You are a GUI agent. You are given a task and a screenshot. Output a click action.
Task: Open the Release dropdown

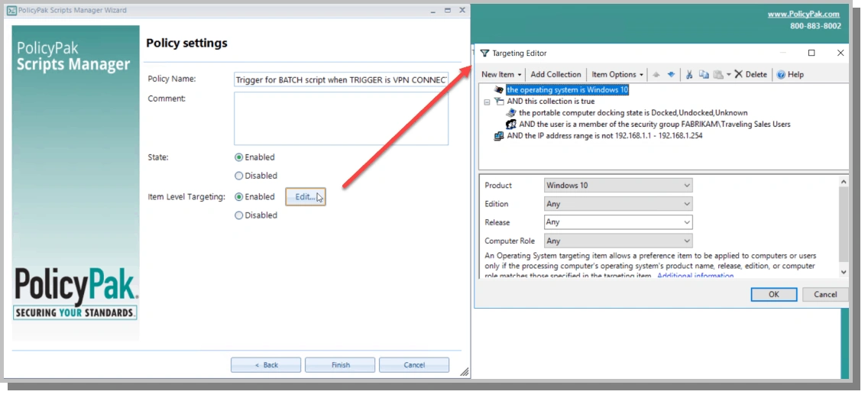[x=618, y=222]
